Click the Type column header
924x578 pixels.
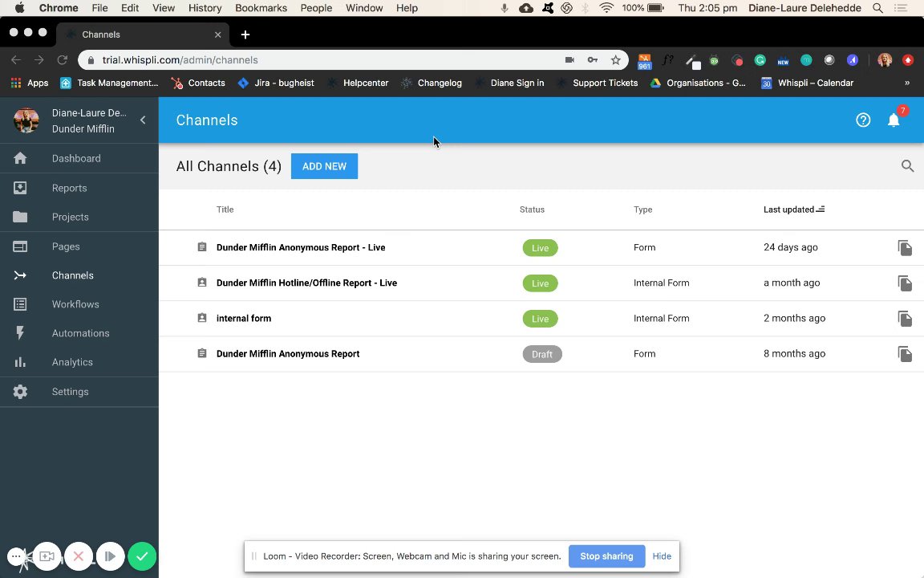643,210
